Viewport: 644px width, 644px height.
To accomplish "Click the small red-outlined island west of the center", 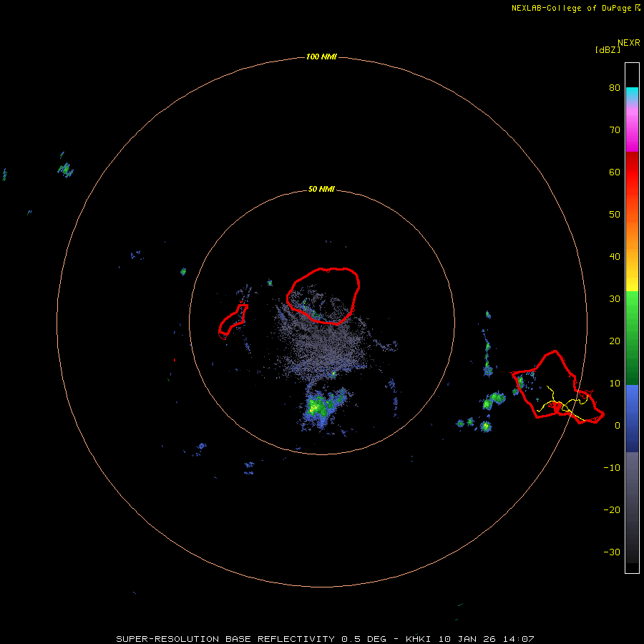I will pyautogui.click(x=233, y=321).
